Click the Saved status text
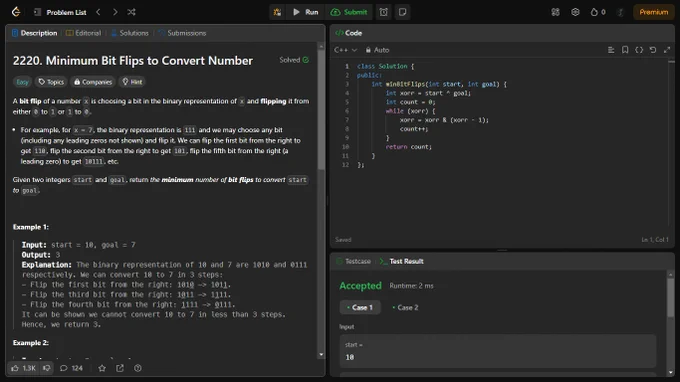This screenshot has width=680, height=382. [x=343, y=240]
